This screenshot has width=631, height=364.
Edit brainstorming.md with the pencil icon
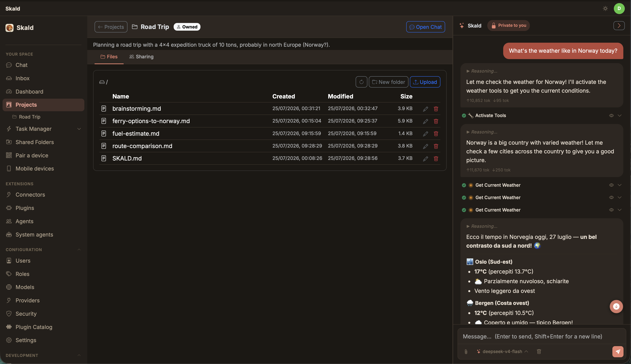pos(426,109)
